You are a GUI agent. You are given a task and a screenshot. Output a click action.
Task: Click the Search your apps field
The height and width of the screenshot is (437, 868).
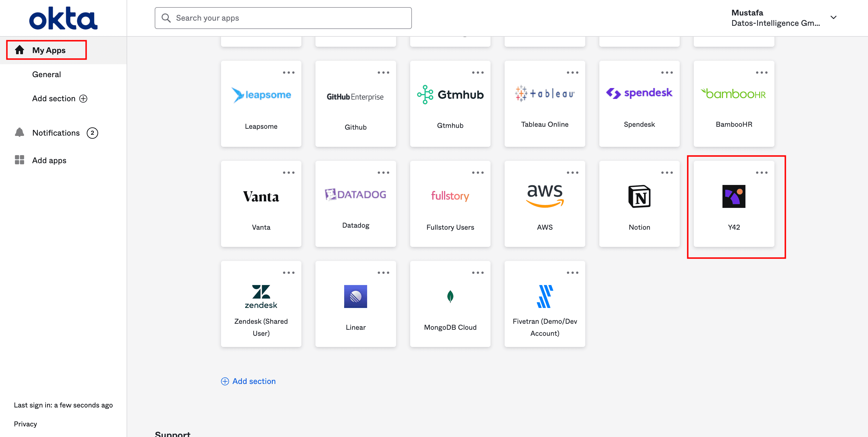(283, 18)
